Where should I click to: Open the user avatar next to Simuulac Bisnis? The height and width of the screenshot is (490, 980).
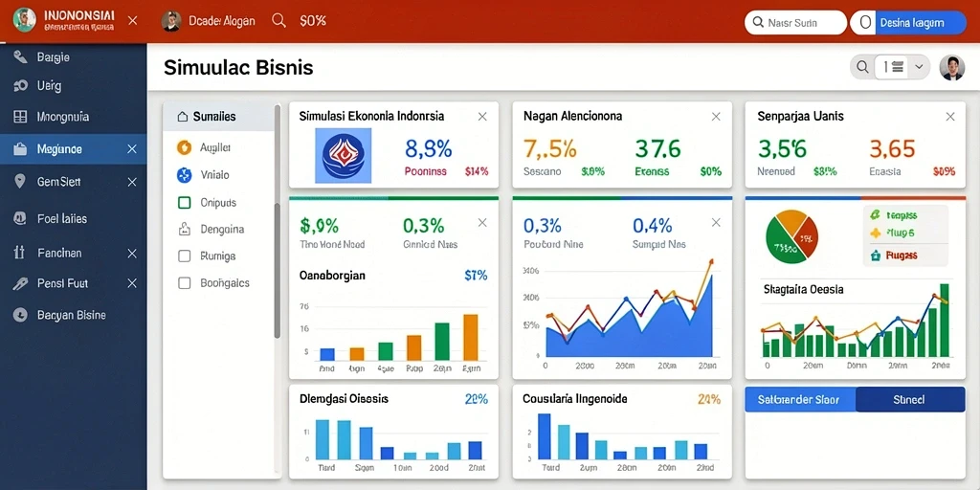952,67
